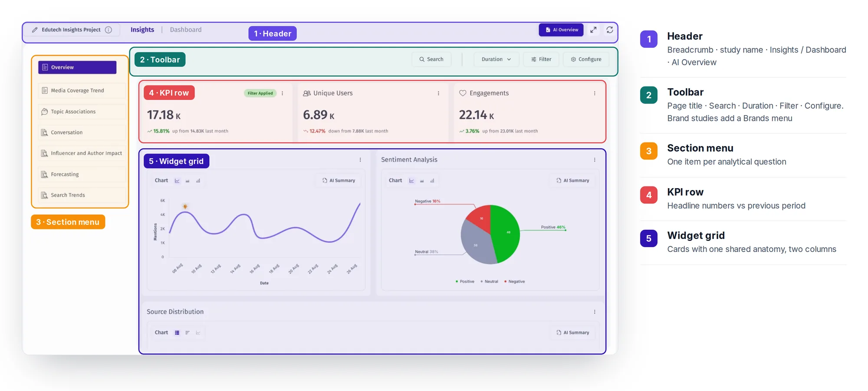Go to Conversation section
This screenshot has width=868, height=391.
tap(82, 133)
